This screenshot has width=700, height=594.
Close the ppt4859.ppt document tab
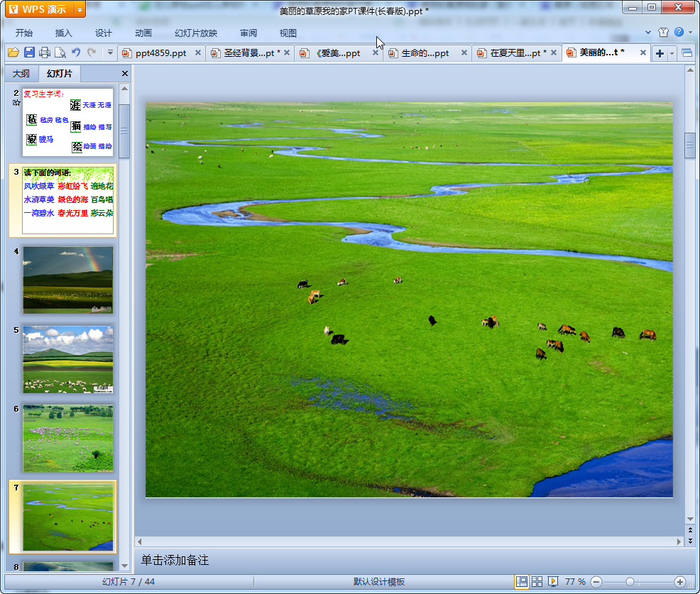coord(198,53)
